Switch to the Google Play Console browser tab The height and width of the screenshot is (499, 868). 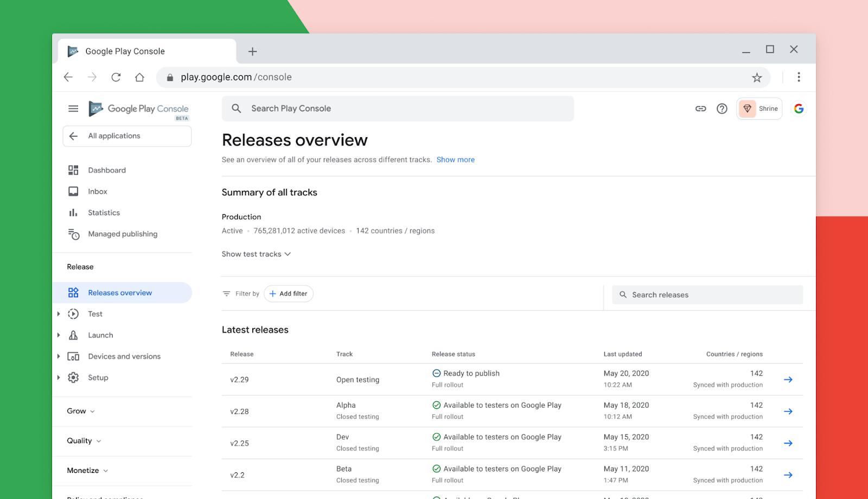[x=124, y=51]
